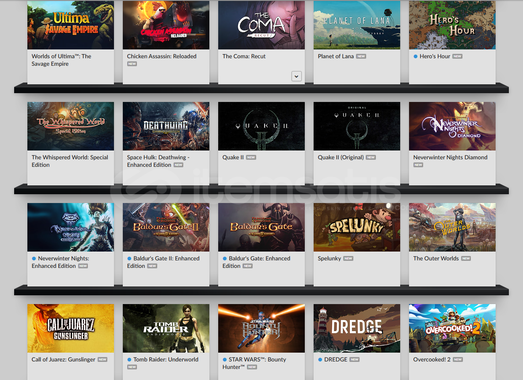Open the Call of Juarez: Gunslinger title
The height and width of the screenshot is (380, 523).
tap(63, 359)
